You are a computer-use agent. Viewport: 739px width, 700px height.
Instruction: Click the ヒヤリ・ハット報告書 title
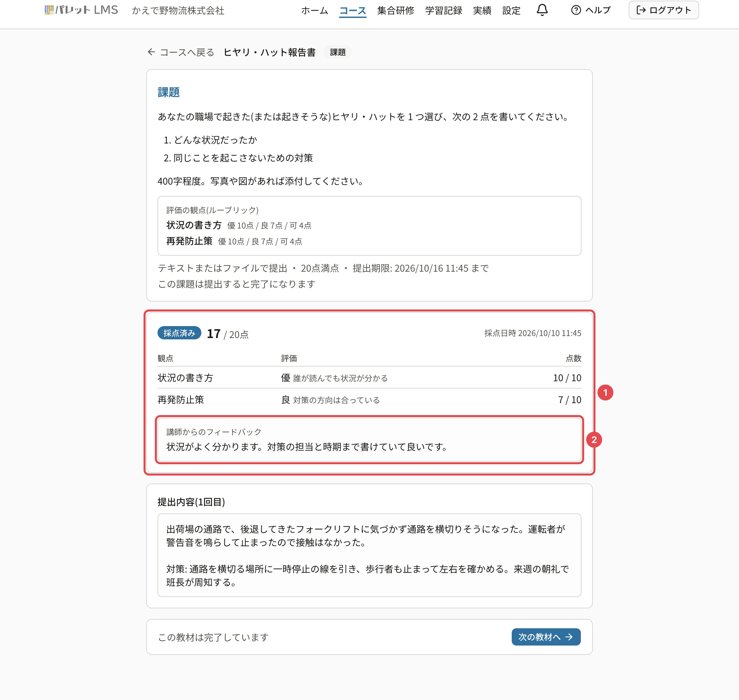coord(269,52)
